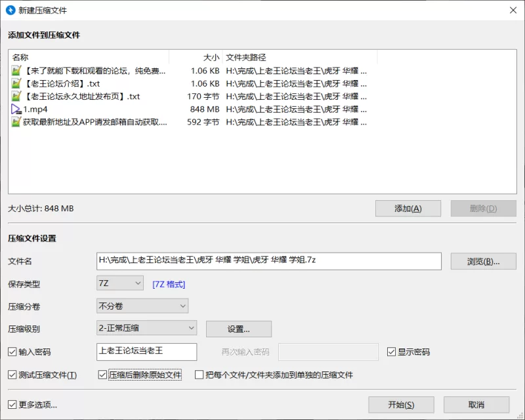Image resolution: width=525 pixels, height=420 pixels.
Task: Close the 新建压缩文件 dialog
Action: coord(513,10)
